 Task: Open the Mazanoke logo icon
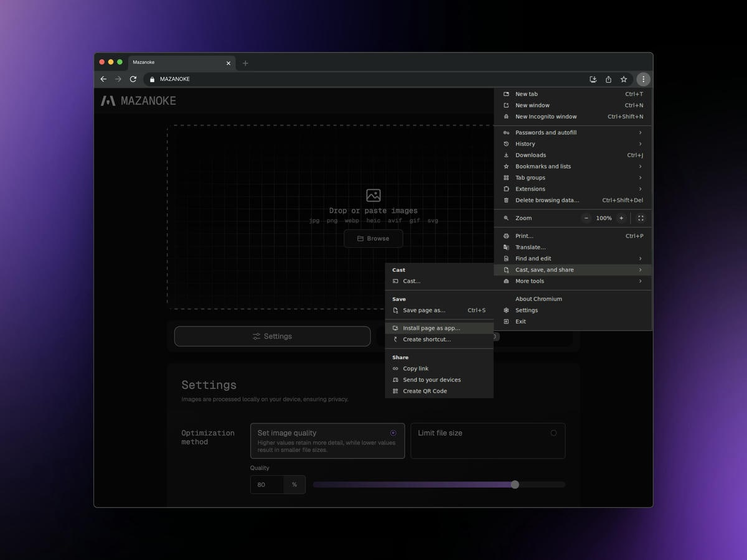[107, 100]
